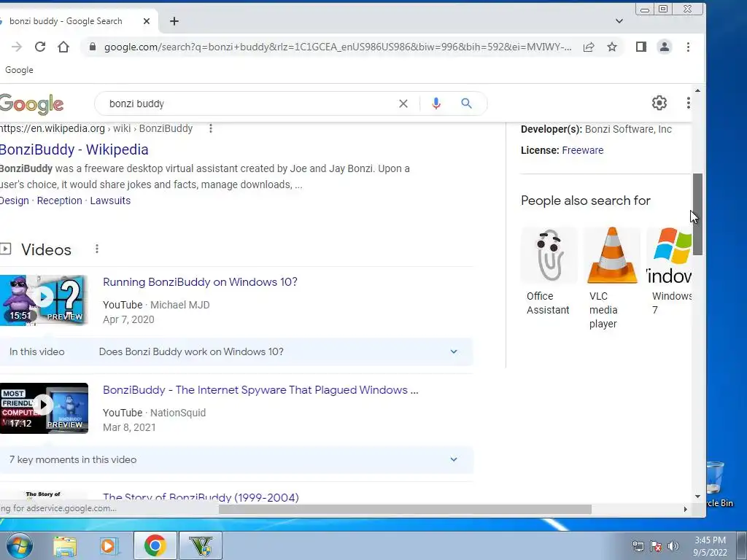Open the tab search chevron
The image size is (747, 560).
coord(619,21)
